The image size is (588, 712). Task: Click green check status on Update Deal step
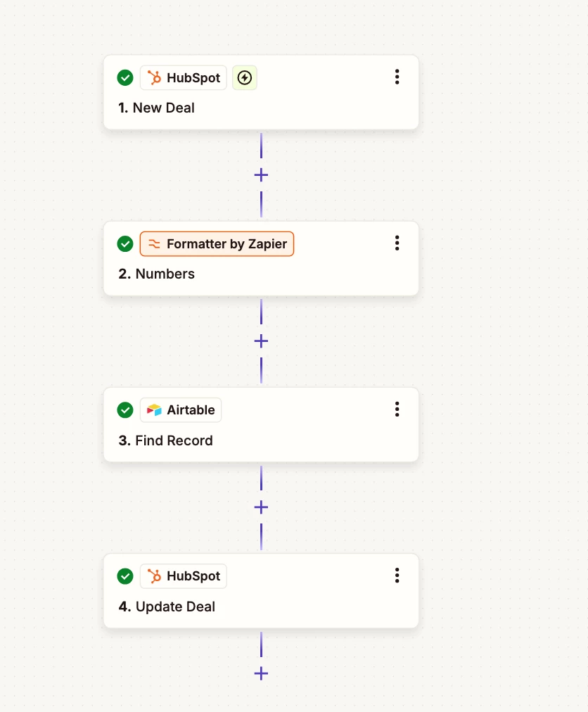tap(125, 576)
